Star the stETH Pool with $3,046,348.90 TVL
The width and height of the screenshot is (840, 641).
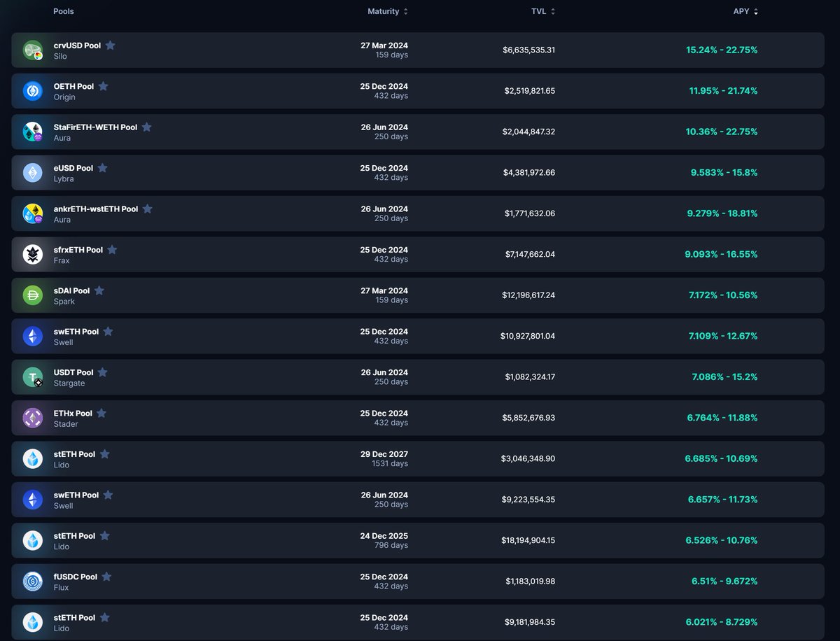104,454
